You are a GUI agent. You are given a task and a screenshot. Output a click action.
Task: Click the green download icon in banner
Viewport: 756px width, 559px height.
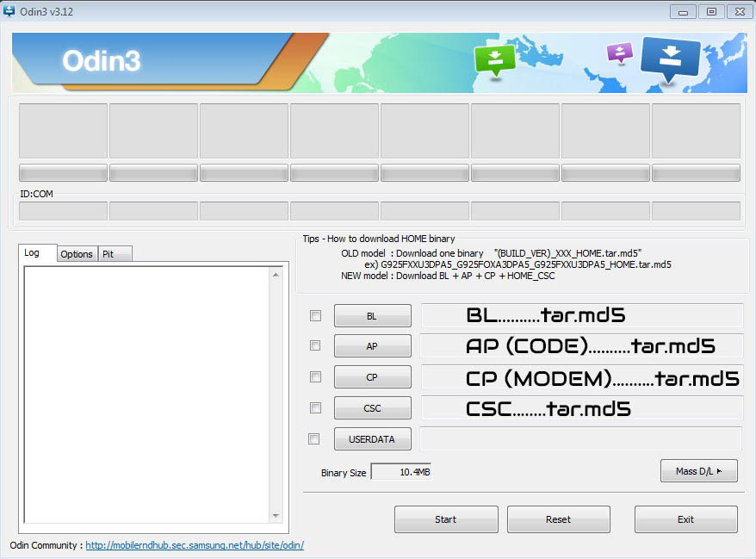point(494,59)
